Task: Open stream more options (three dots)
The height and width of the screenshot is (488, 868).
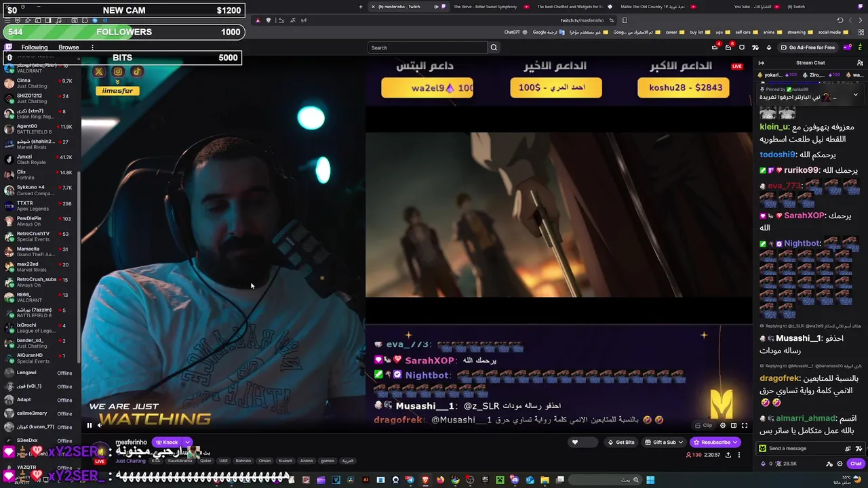Action: (739, 455)
